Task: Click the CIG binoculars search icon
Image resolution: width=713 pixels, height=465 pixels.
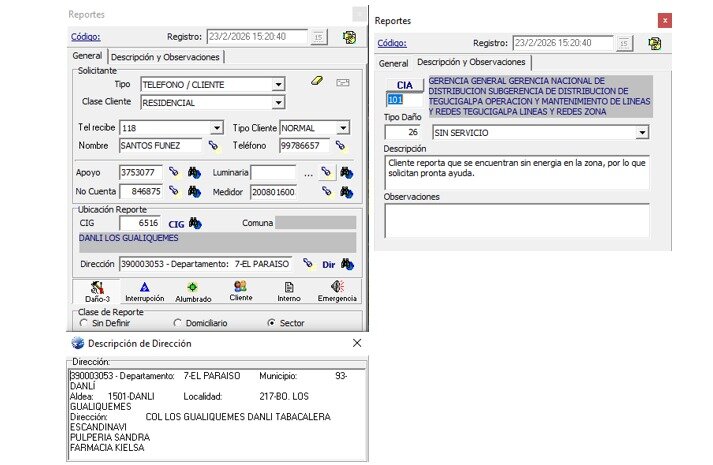Action: (x=195, y=223)
